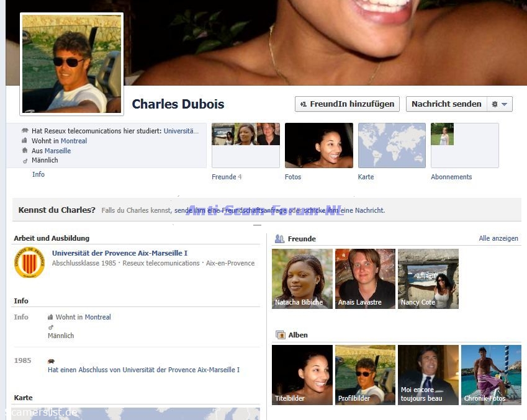
Task: Click the Universität de Provence logo icon
Action: [x=29, y=263]
